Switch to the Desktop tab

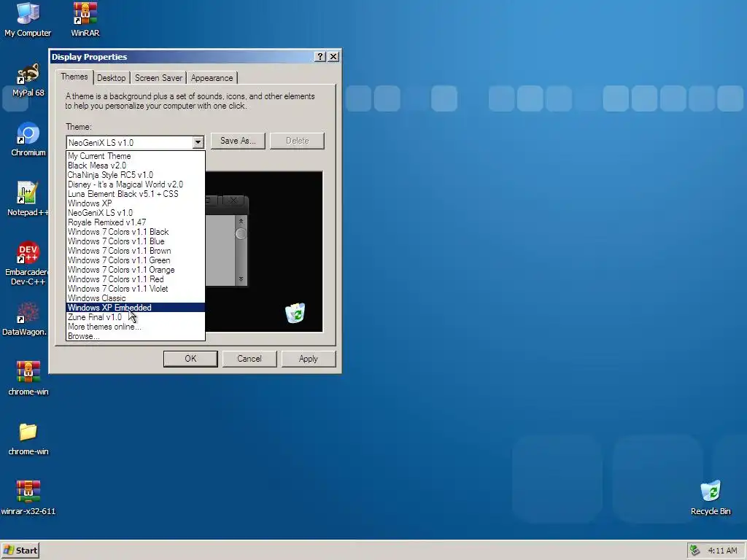(x=112, y=78)
